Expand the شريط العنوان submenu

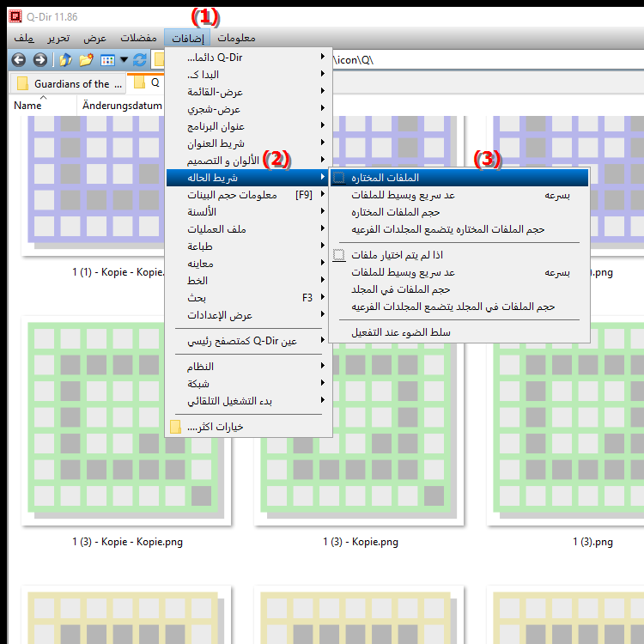pos(247,143)
